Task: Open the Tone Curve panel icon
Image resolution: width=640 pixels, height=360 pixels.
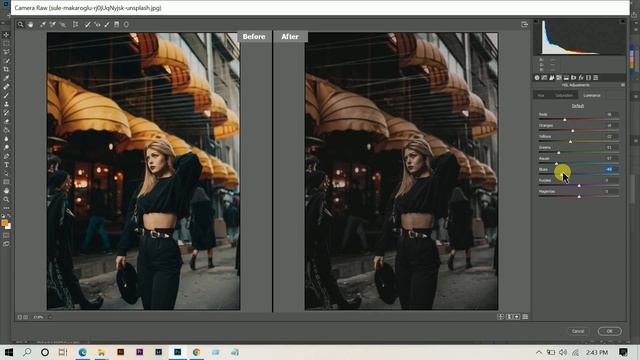Action: 544,78
